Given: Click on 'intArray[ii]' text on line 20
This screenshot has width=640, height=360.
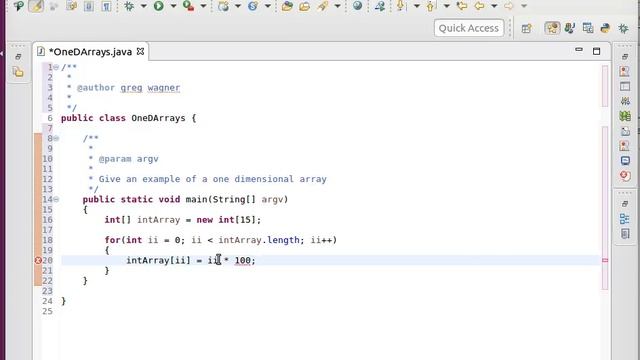Looking at the screenshot, I should 158,260.
